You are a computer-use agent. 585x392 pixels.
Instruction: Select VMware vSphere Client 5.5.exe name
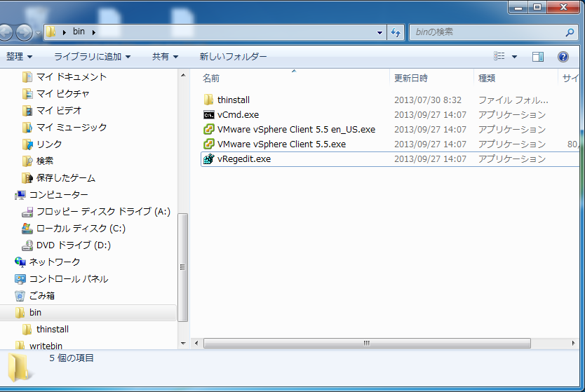point(282,144)
